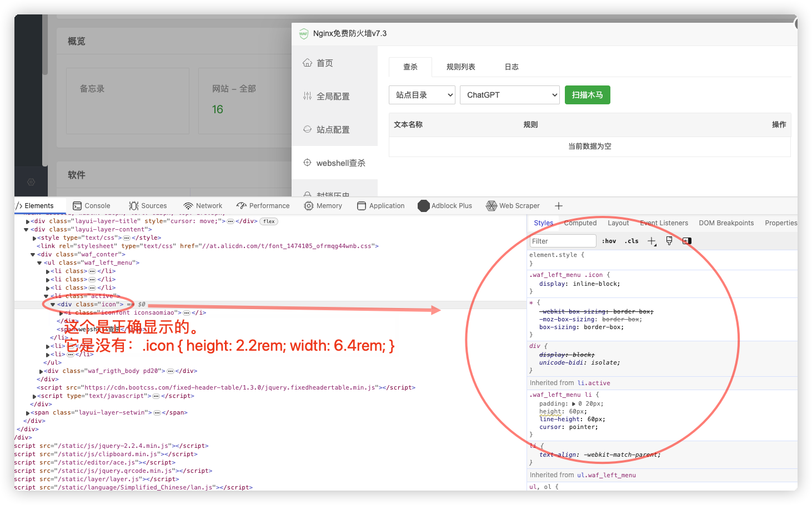Toggle the .cls element classes button
Image resolution: width=812 pixels, height=505 pixels.
(631, 241)
